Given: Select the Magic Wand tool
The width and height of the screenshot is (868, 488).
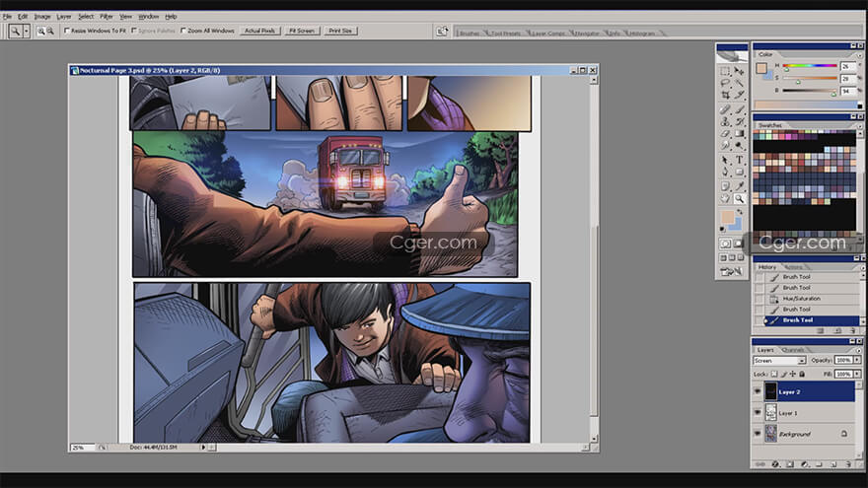Looking at the screenshot, I should 739,83.
